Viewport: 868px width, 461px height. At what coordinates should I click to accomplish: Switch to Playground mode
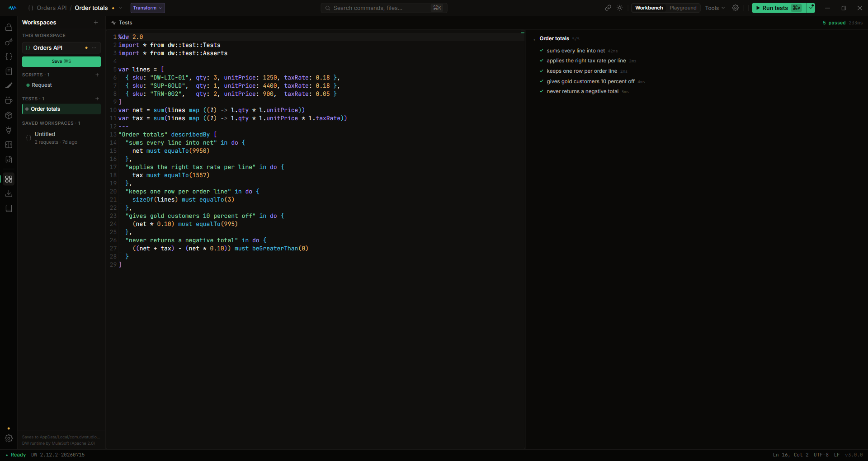(x=683, y=8)
